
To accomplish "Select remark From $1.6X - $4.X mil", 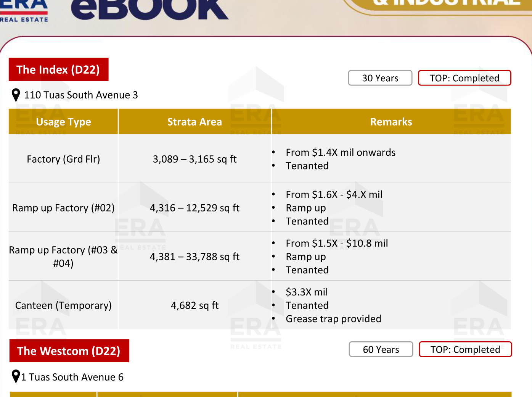I will pos(334,194).
